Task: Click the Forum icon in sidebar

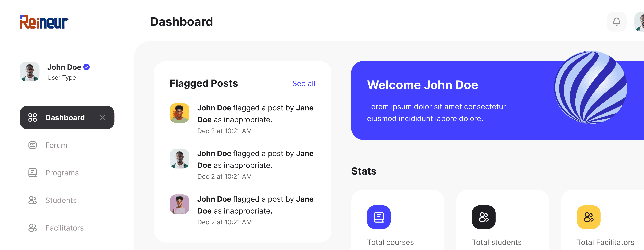Action: 32,145
